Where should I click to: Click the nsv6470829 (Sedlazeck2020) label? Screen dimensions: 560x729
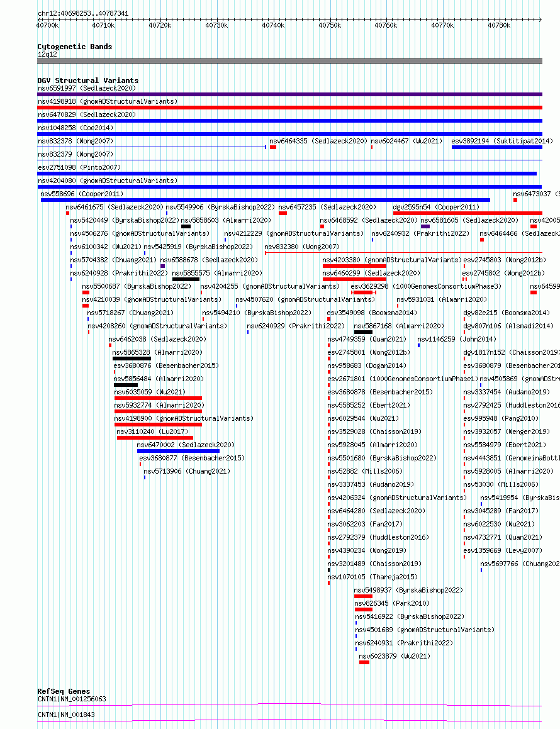(x=87, y=114)
